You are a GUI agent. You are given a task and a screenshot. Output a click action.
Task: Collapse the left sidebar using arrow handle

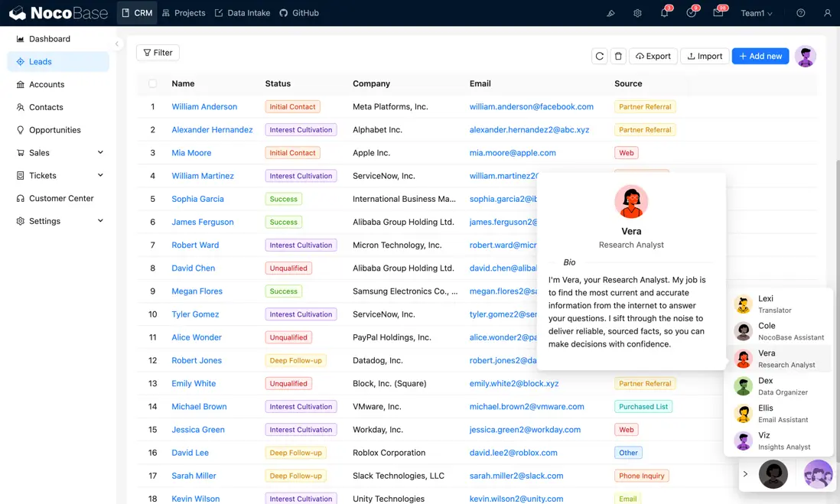pos(117,44)
